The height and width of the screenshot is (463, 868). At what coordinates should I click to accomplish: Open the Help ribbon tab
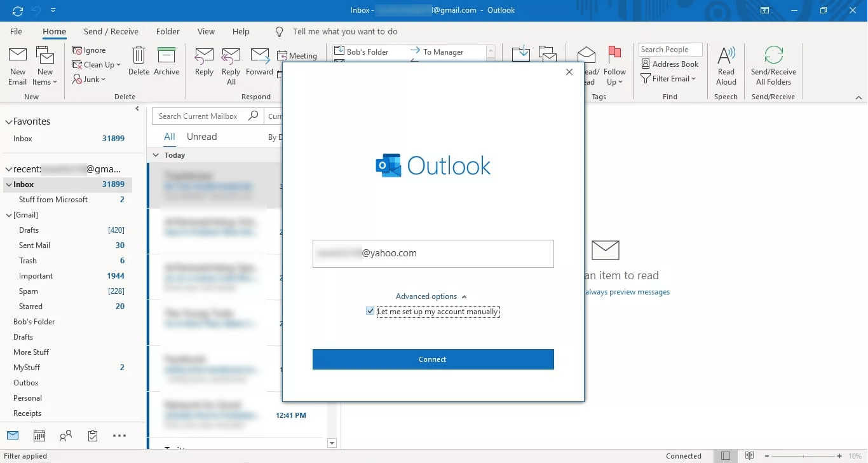coord(241,31)
